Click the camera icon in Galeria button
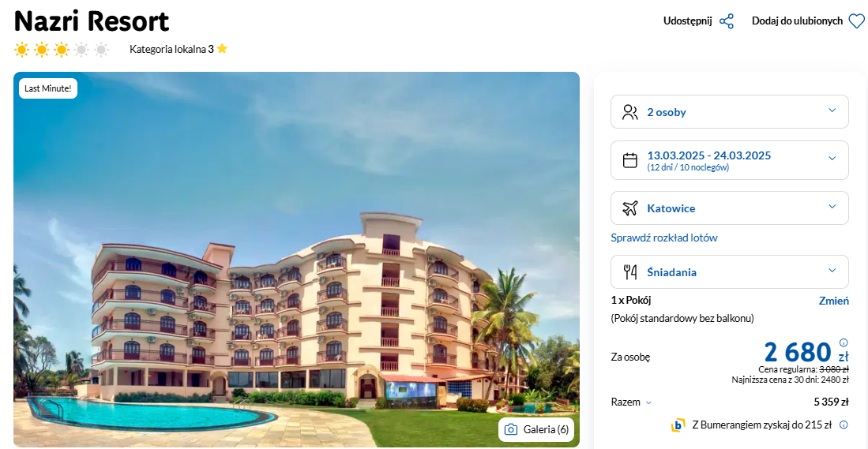The width and height of the screenshot is (868, 449). click(x=511, y=429)
